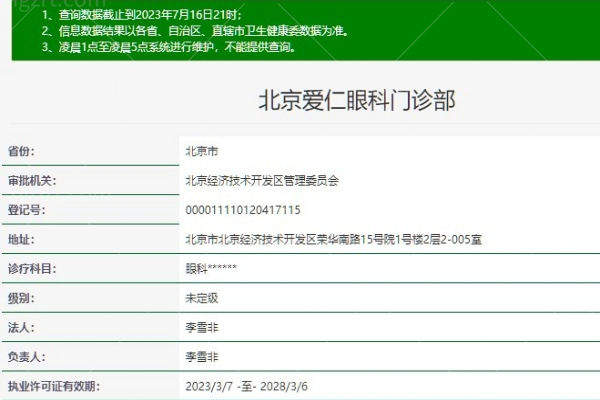This screenshot has width=600, height=400.
Task: Click the heading 北京爱仁眼科门诊部
Action: click(357, 100)
